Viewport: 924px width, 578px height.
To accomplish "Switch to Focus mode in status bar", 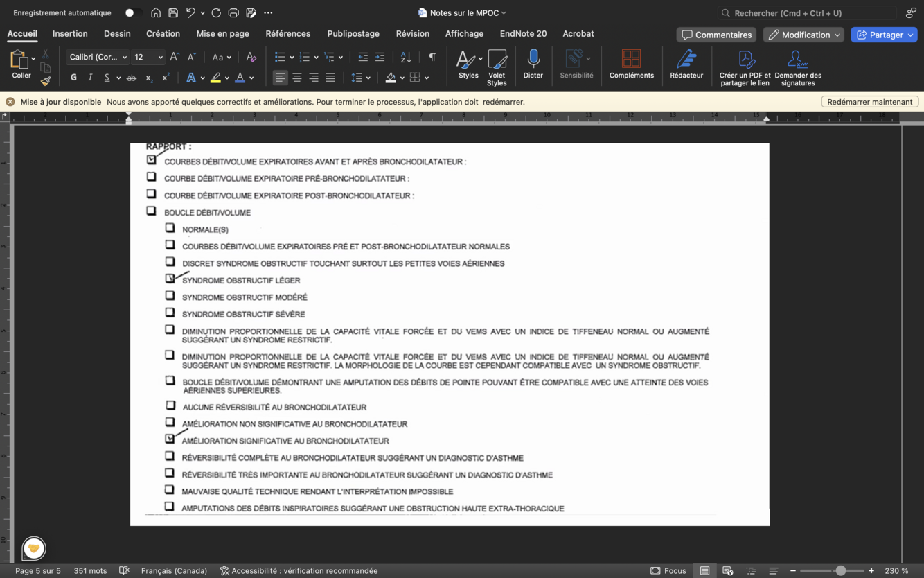I will [x=668, y=570].
